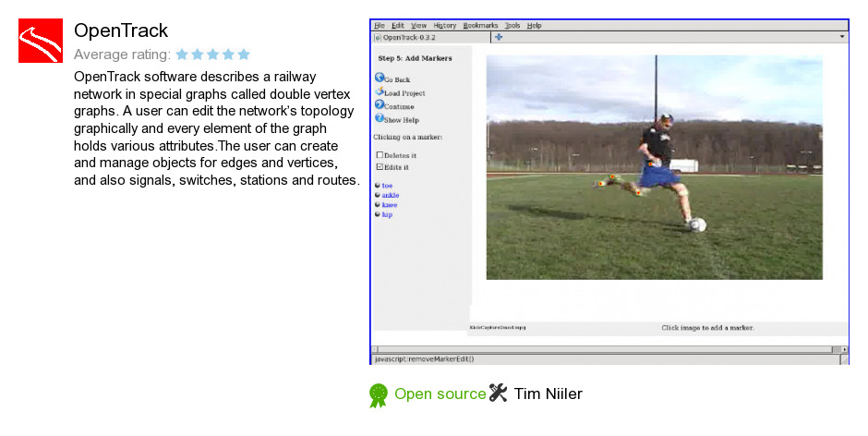Open the Help menu
The width and height of the screenshot is (868, 436).
[535, 26]
